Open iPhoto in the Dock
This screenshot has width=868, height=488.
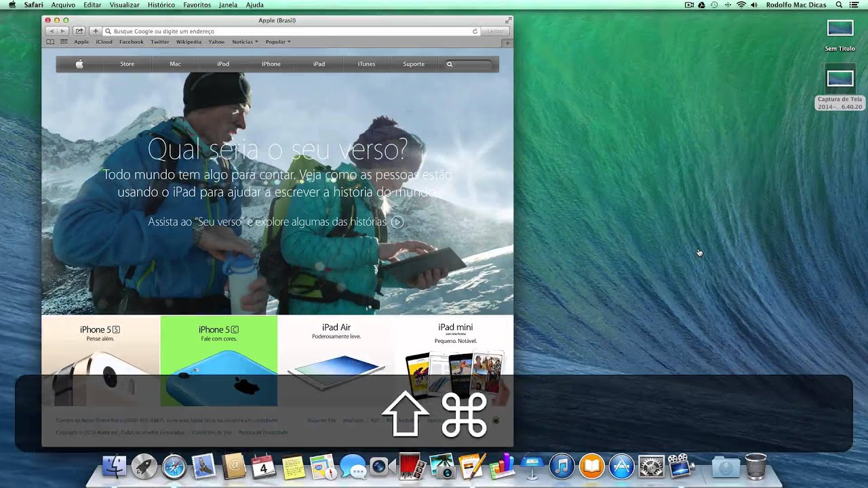[x=442, y=466]
